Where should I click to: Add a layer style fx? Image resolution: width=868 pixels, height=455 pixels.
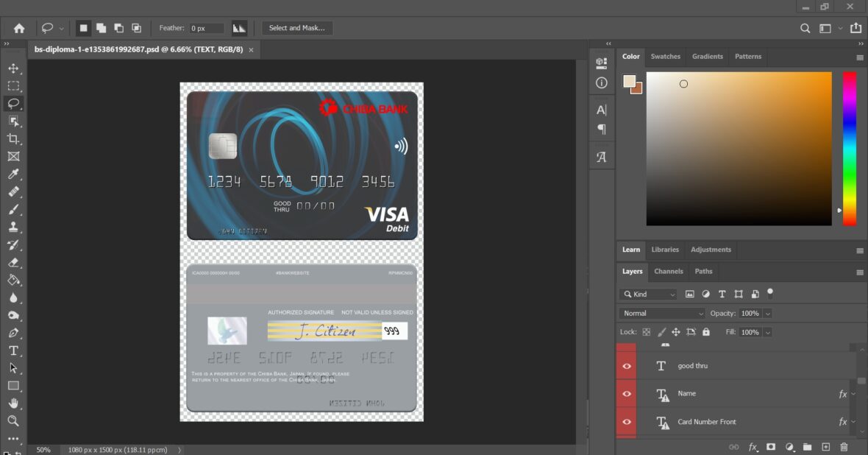[x=753, y=447]
